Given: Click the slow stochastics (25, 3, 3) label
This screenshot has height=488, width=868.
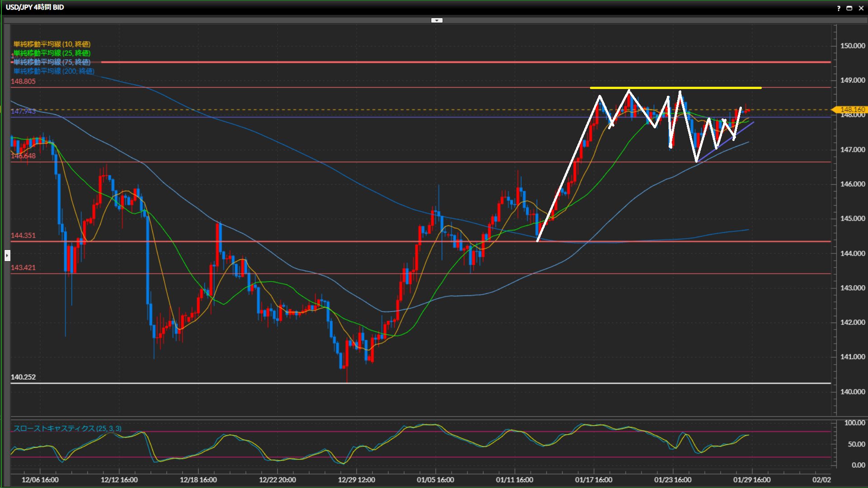Looking at the screenshot, I should tap(67, 428).
